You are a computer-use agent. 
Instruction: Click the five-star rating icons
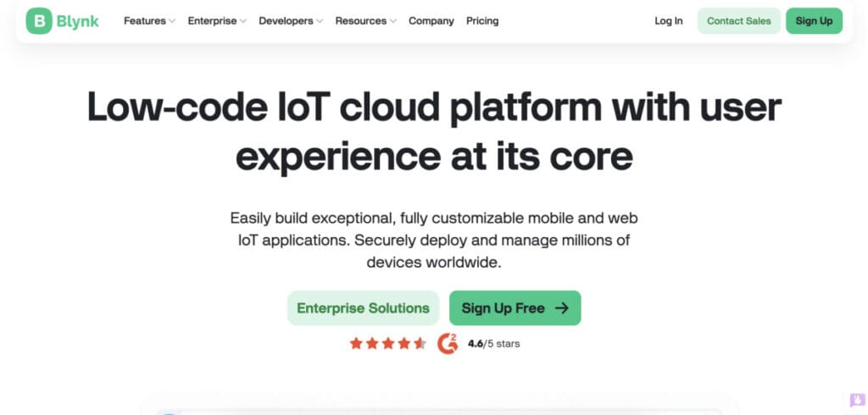[388, 344]
